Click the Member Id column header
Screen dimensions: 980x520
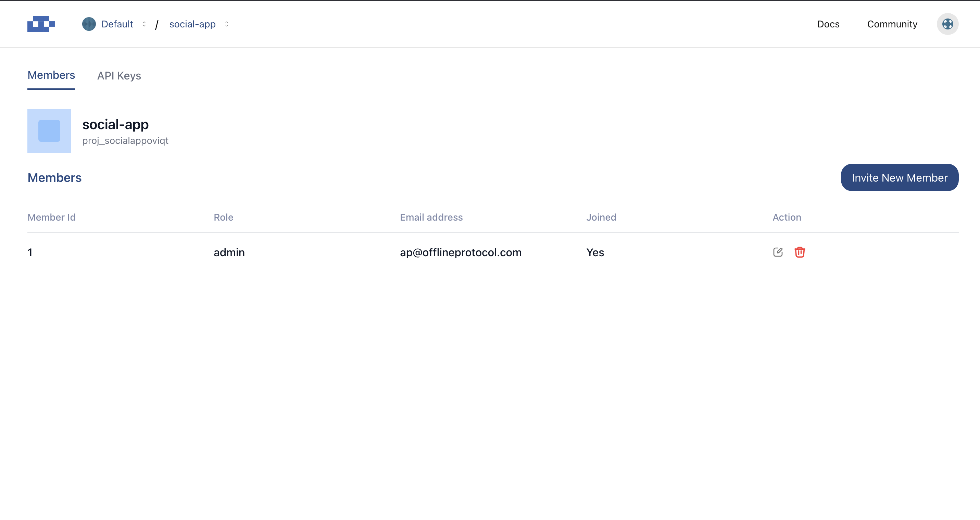[51, 218]
